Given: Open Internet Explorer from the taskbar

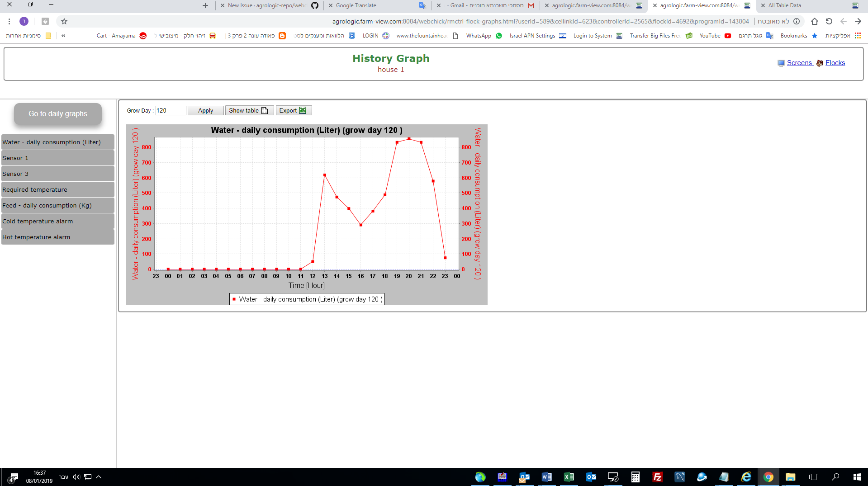Looking at the screenshot, I should pos(746,477).
